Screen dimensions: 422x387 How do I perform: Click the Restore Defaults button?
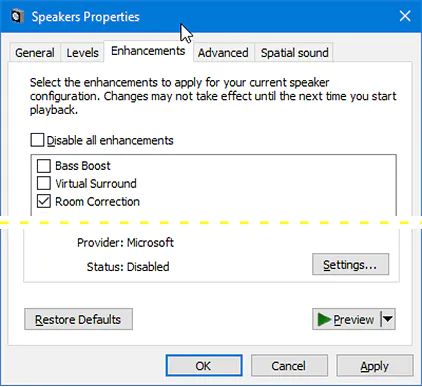(x=78, y=319)
